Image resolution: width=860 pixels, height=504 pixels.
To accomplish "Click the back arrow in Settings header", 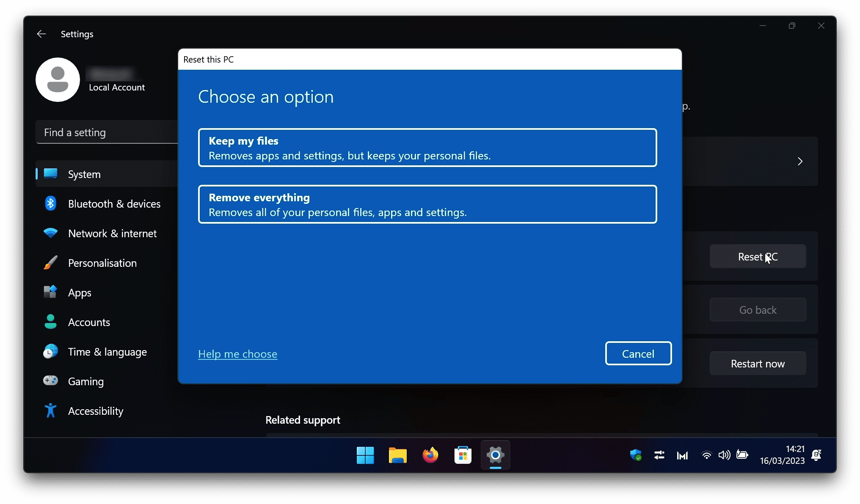I will tap(41, 34).
